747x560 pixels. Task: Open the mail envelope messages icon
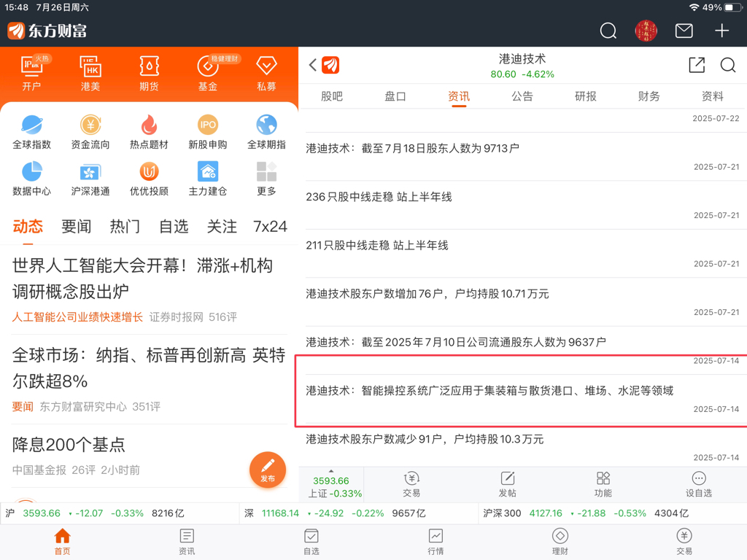coord(684,31)
